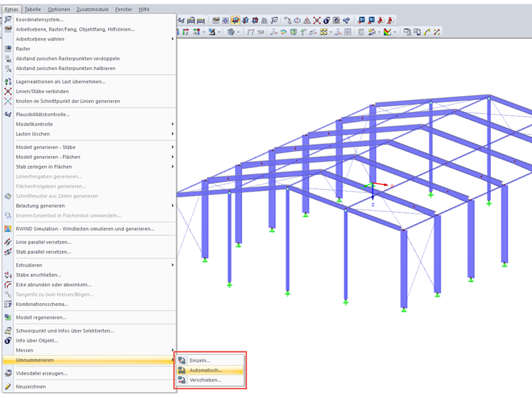Choose Linien/Stäbe verbinden menu entry
Image resolution: width=532 pixels, height=399 pixels.
click(89, 91)
